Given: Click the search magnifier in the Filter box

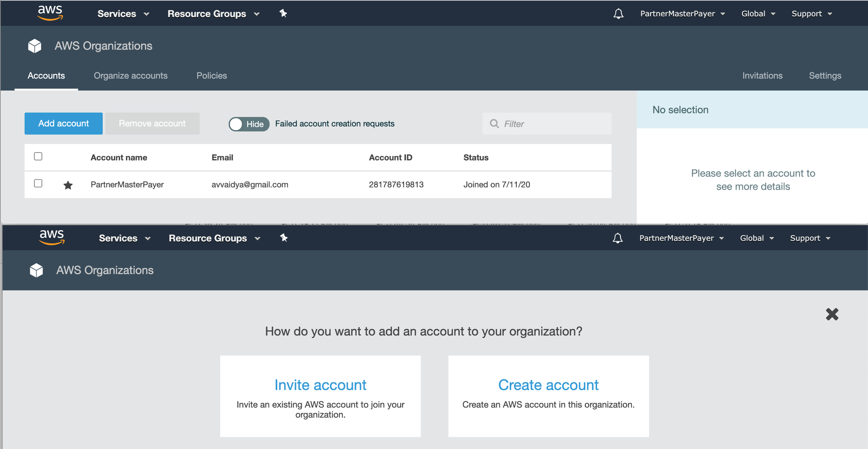Looking at the screenshot, I should pyautogui.click(x=494, y=124).
